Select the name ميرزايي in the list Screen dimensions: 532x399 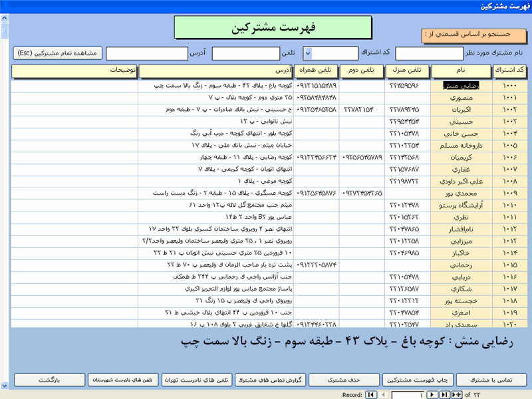point(461,241)
